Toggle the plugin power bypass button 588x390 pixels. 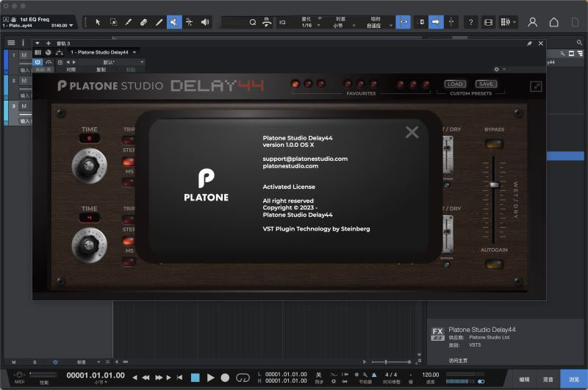37,62
